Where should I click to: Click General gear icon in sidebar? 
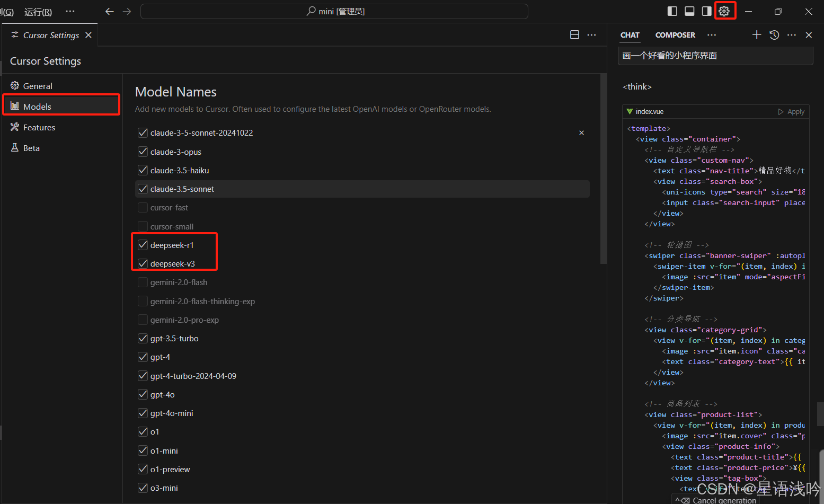pyautogui.click(x=15, y=85)
